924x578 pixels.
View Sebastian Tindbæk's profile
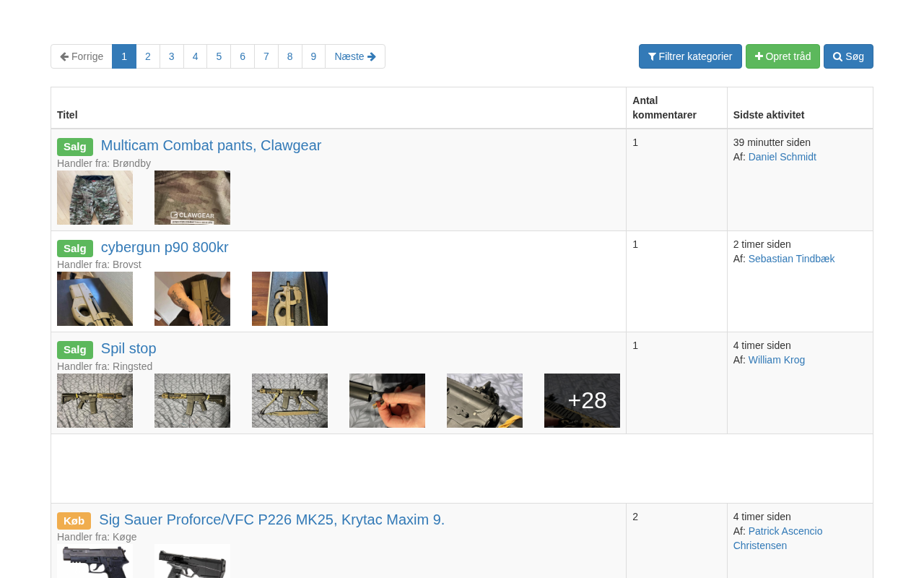pos(791,259)
